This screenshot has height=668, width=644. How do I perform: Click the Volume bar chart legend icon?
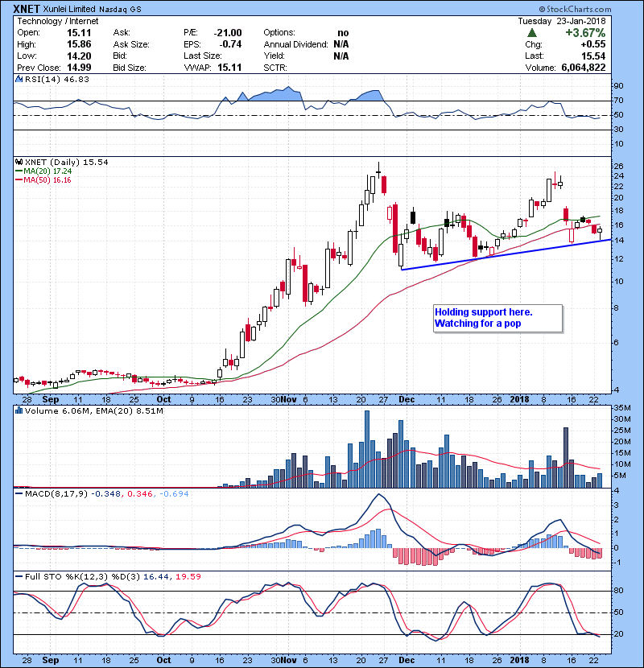click(x=19, y=410)
